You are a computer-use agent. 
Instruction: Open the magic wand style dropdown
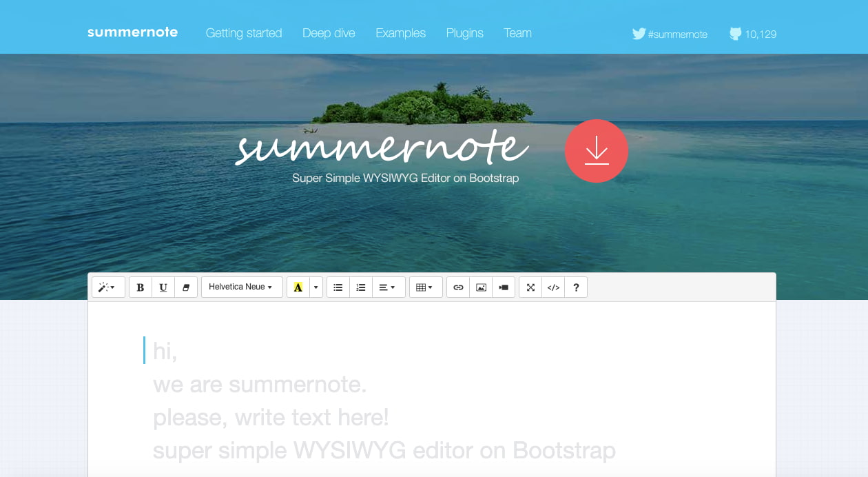point(108,287)
